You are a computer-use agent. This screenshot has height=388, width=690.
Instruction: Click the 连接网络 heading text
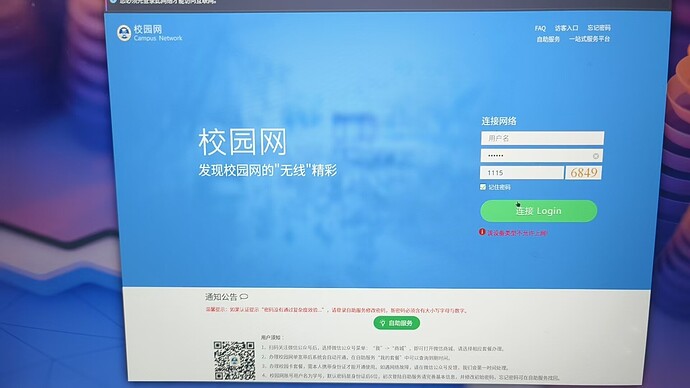(x=499, y=121)
